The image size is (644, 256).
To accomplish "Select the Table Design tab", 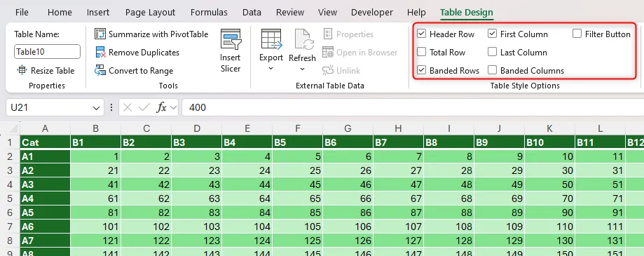I will (x=466, y=13).
